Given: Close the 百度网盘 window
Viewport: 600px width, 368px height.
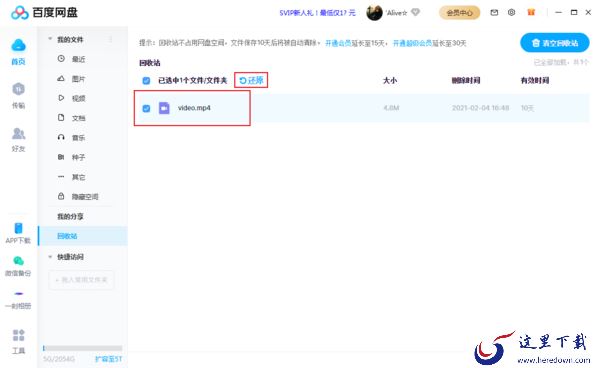Looking at the screenshot, I should [x=588, y=13].
